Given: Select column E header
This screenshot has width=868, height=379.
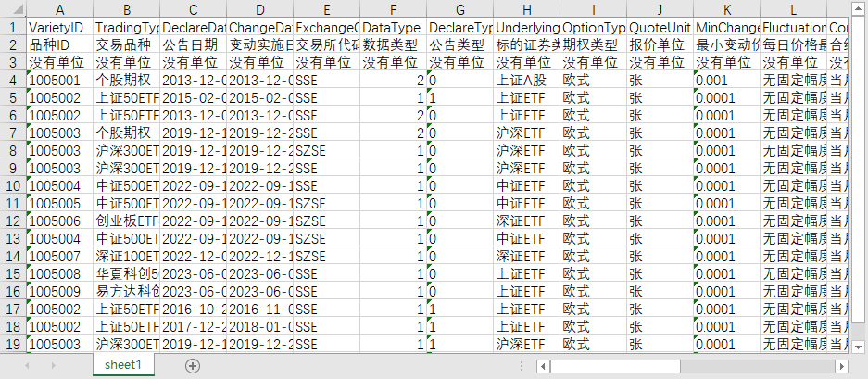Looking at the screenshot, I should [x=327, y=9].
